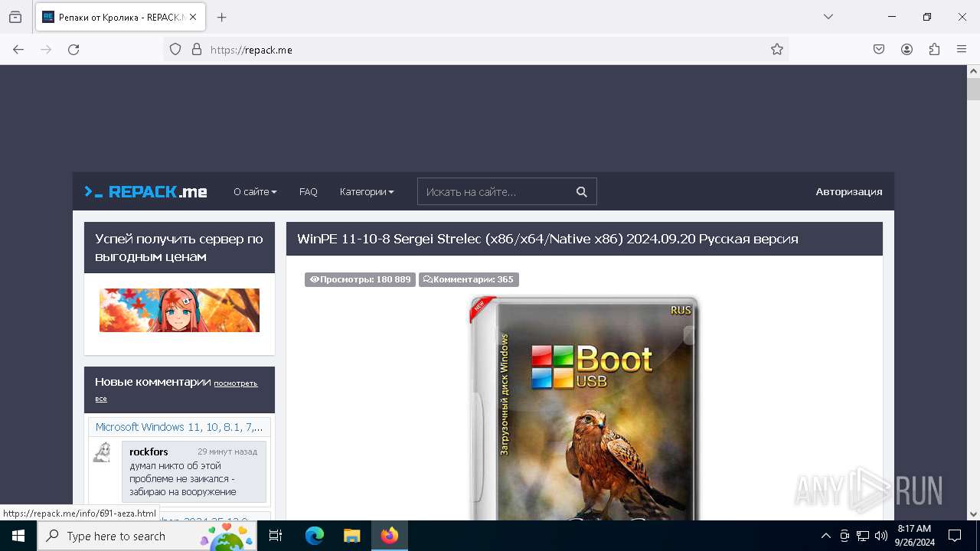Screen dimensions: 980x551
Task: Select the comment timestamp 29 минут назад
Action: [x=227, y=452]
